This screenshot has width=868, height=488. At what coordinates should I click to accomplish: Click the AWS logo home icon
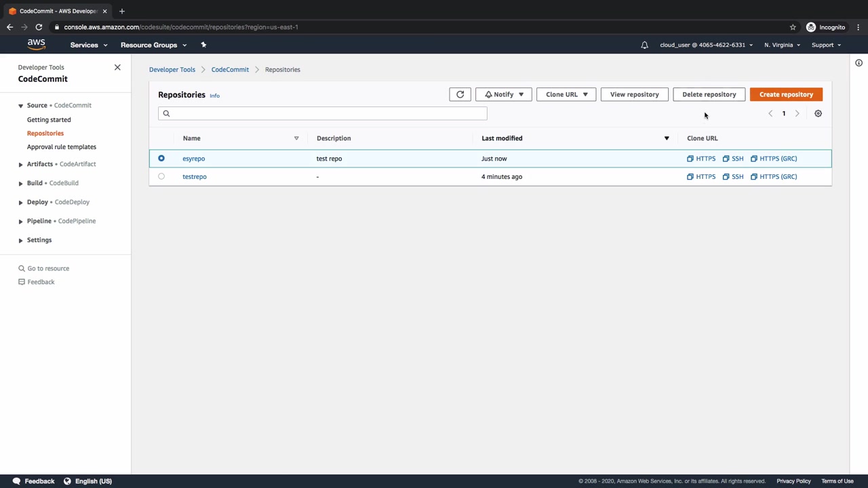(x=37, y=45)
